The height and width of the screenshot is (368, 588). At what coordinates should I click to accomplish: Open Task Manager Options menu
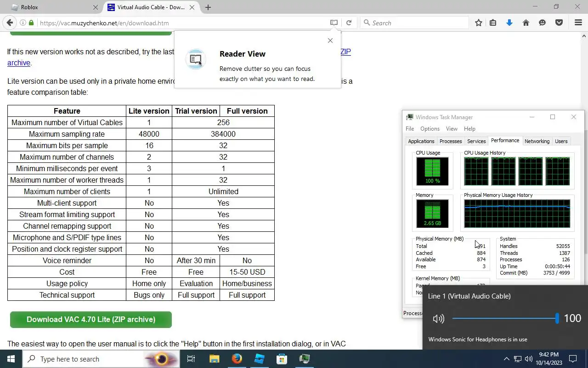(430, 129)
